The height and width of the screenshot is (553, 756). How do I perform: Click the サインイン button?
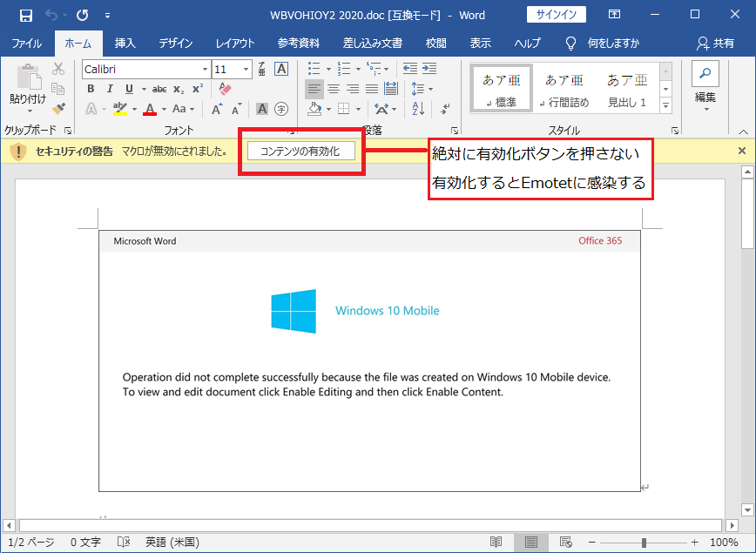(557, 15)
